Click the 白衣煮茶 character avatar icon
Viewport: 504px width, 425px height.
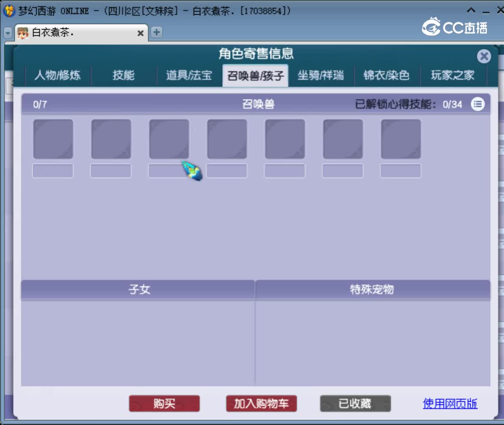coord(23,33)
